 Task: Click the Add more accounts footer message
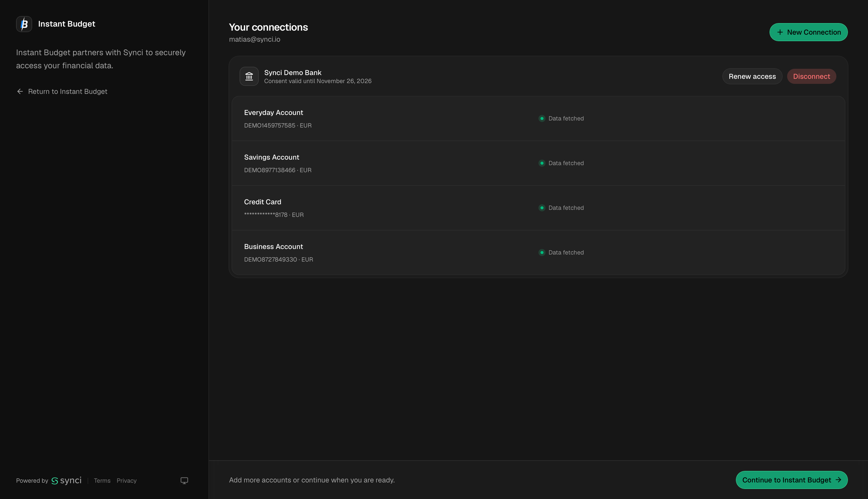point(312,480)
